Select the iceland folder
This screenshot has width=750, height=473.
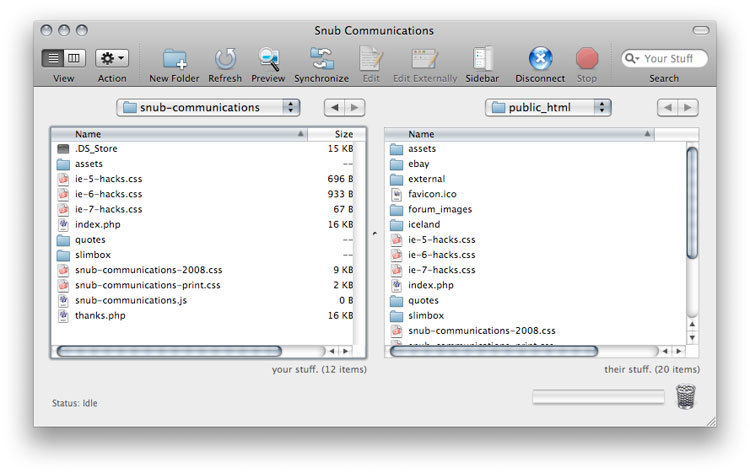(x=424, y=225)
